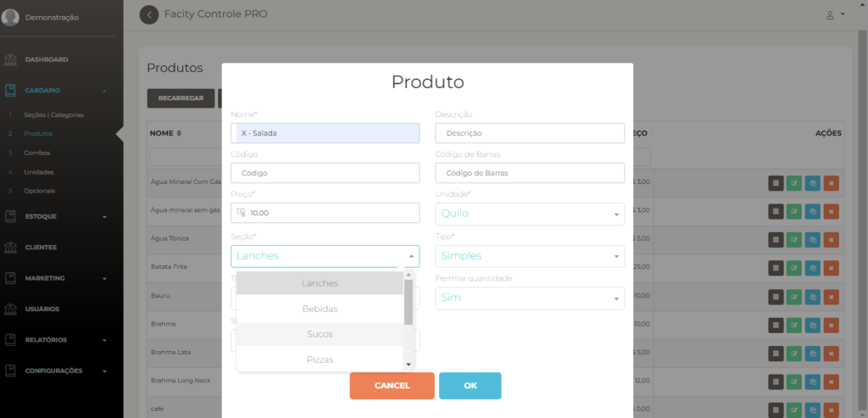Click the Água Tônica product name
This screenshot has height=418, width=868.
(170, 238)
